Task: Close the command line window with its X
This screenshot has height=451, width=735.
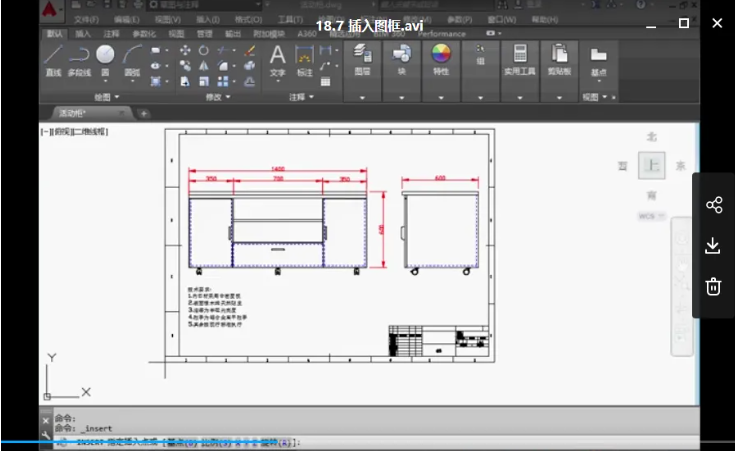Action: click(x=45, y=421)
